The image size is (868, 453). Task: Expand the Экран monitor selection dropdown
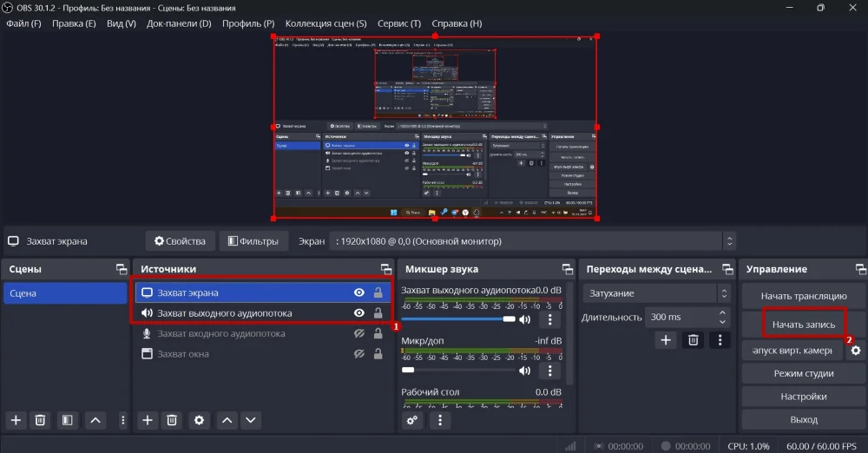point(729,241)
